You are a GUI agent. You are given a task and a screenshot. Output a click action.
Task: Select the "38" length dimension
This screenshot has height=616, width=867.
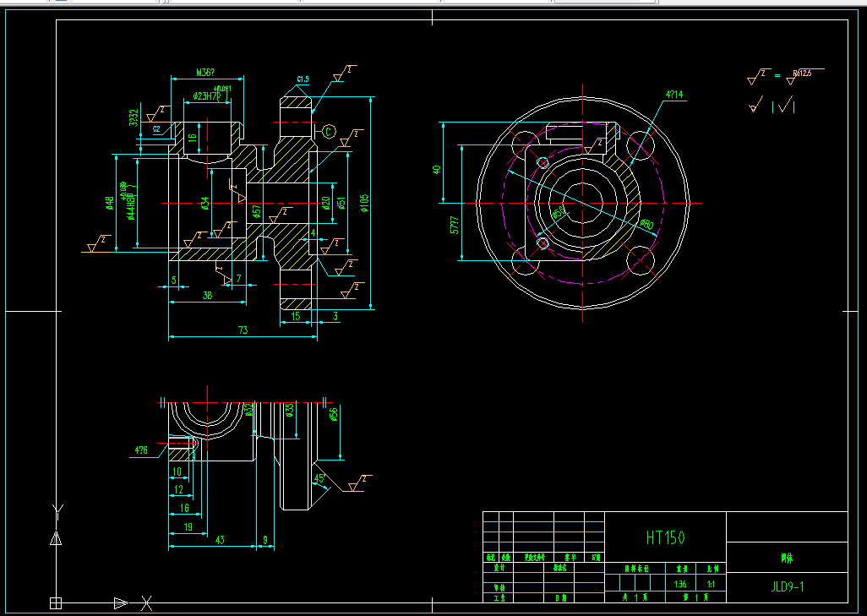[207, 295]
